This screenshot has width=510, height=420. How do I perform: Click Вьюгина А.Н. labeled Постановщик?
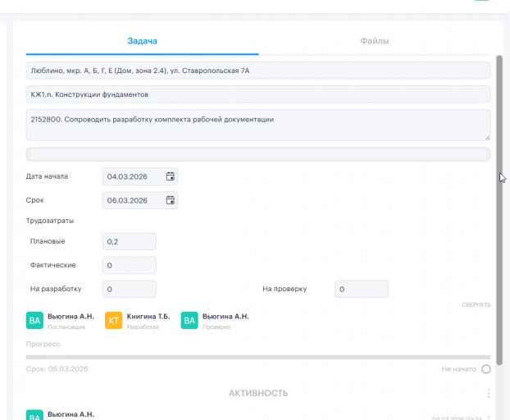(x=71, y=317)
